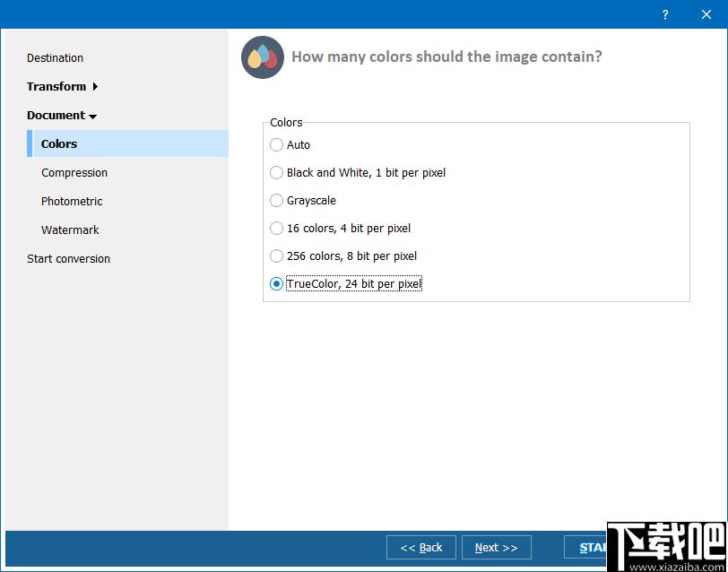Open the Destination page in sidebar

click(x=55, y=58)
